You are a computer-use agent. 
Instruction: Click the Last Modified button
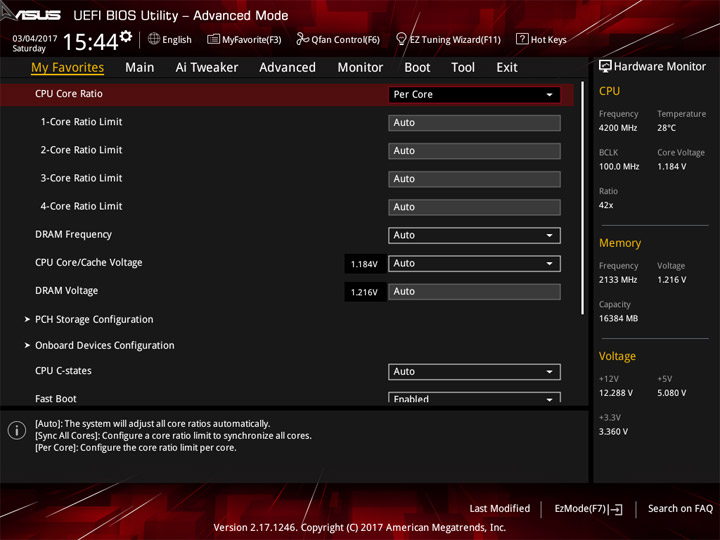500,509
